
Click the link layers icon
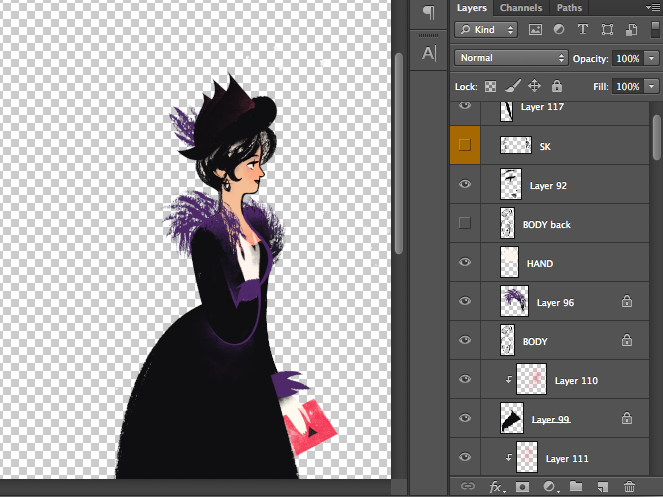click(x=468, y=486)
